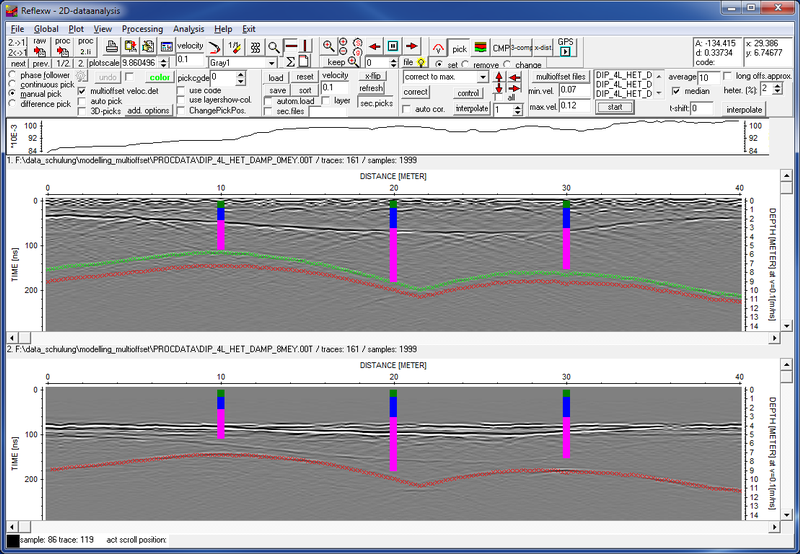Toggle multioffset veloc.det checkbox
Screen dimensions: 800x554
click(x=82, y=91)
